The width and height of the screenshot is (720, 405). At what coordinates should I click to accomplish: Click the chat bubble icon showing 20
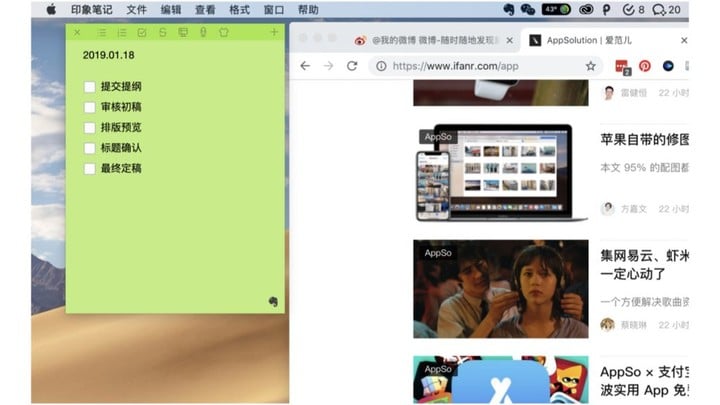(x=666, y=10)
